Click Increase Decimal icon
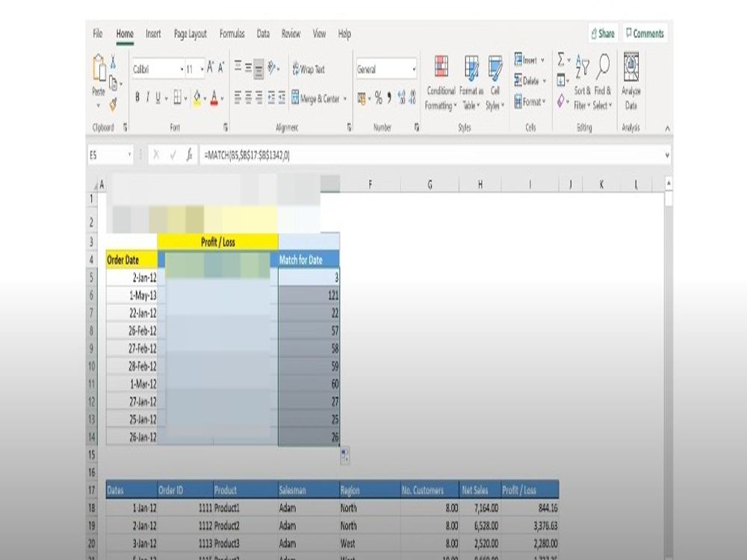The width and height of the screenshot is (747, 560). (x=401, y=98)
